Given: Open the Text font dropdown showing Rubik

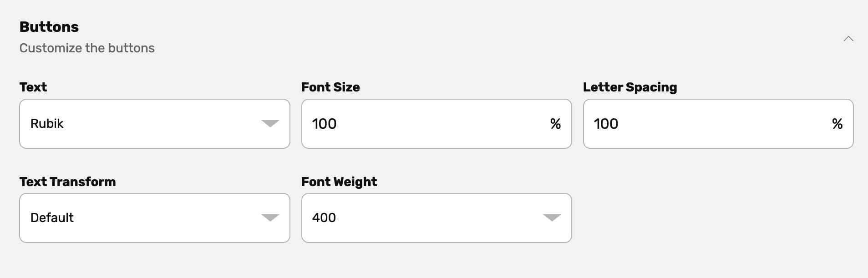Looking at the screenshot, I should pyautogui.click(x=154, y=123).
